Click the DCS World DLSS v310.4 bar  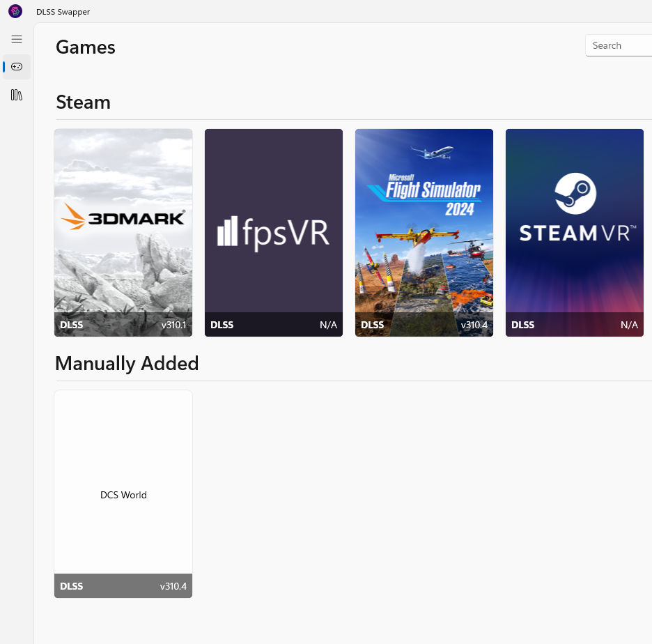tap(123, 585)
